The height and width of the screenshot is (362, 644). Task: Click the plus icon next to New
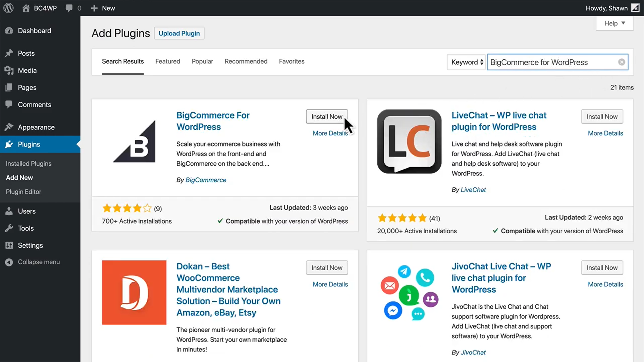click(x=94, y=8)
